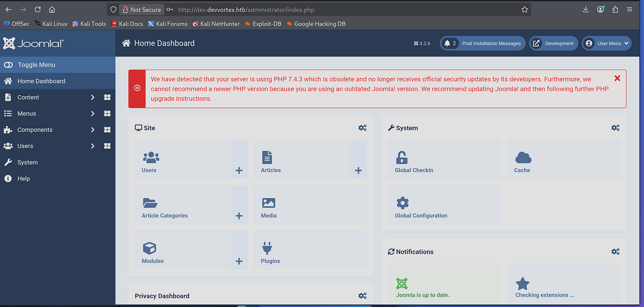Screen dimensions: 644x307
Task: Expand Users submenu chevron
Action: (92, 146)
